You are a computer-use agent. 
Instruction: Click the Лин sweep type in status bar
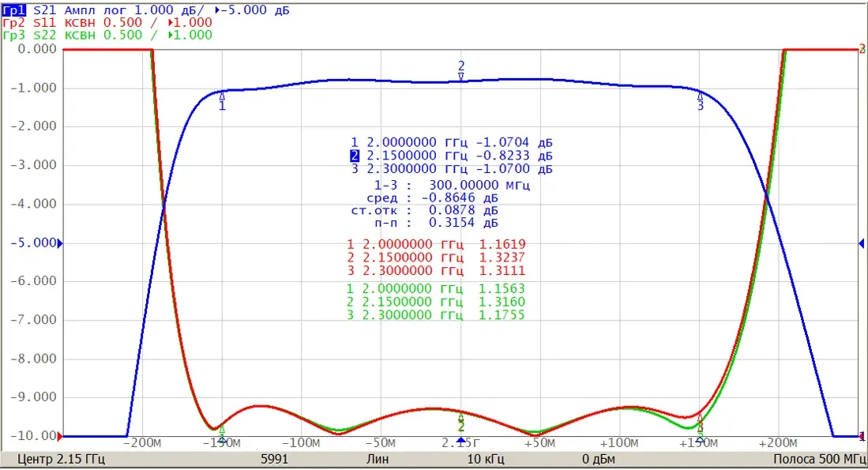(378, 459)
